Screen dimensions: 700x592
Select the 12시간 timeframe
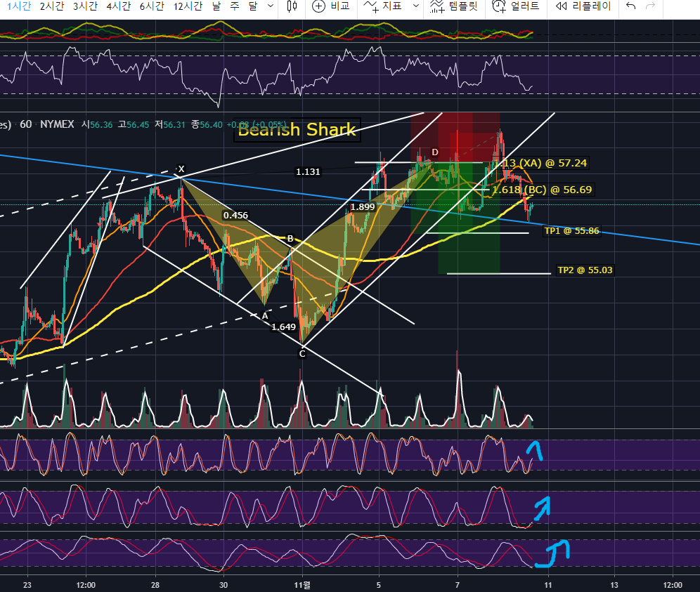pos(188,6)
